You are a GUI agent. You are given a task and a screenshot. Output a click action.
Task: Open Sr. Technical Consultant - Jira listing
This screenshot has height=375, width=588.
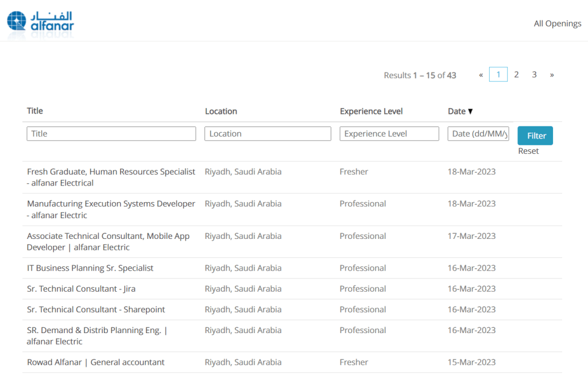point(81,289)
